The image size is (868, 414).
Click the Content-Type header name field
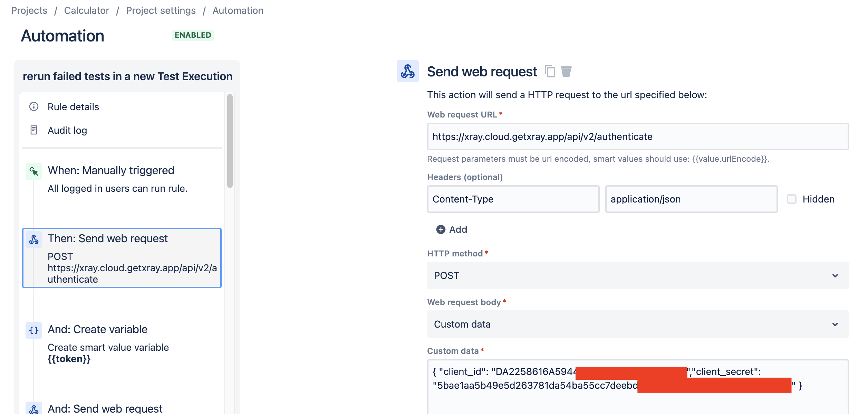click(x=513, y=199)
